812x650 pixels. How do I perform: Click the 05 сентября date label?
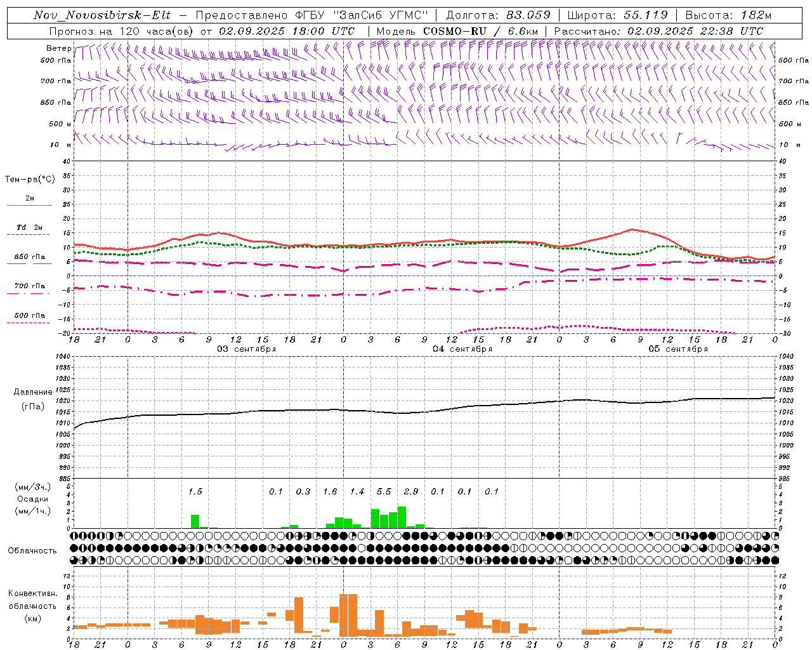click(678, 349)
